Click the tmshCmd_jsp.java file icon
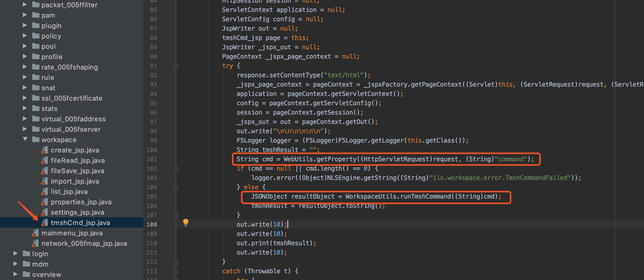Viewport: 644px width, 280px height. [x=44, y=223]
